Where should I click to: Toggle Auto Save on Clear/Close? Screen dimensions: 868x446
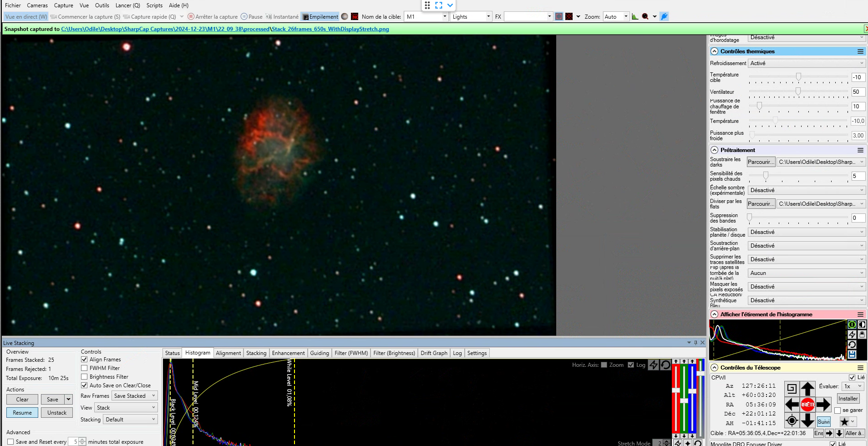(x=84, y=385)
